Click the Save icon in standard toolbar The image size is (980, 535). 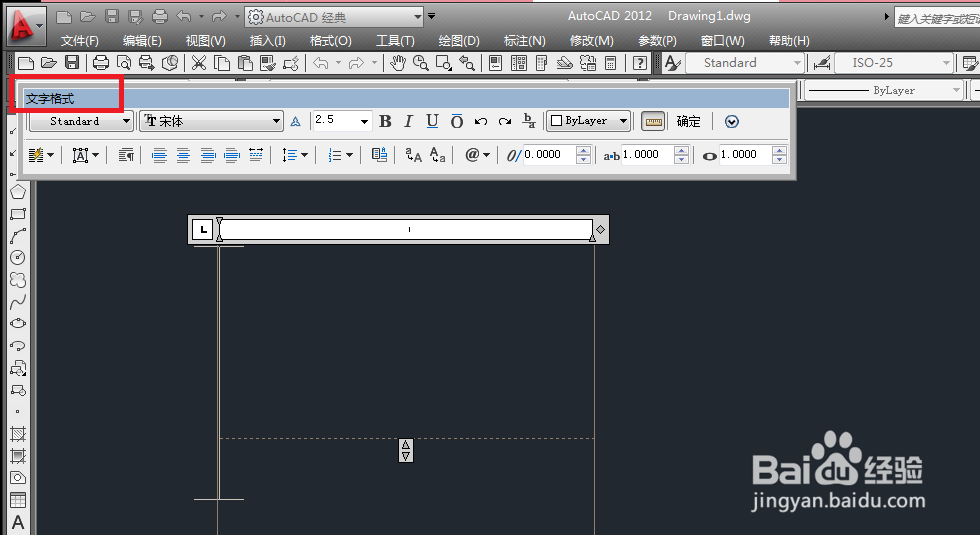[72, 62]
